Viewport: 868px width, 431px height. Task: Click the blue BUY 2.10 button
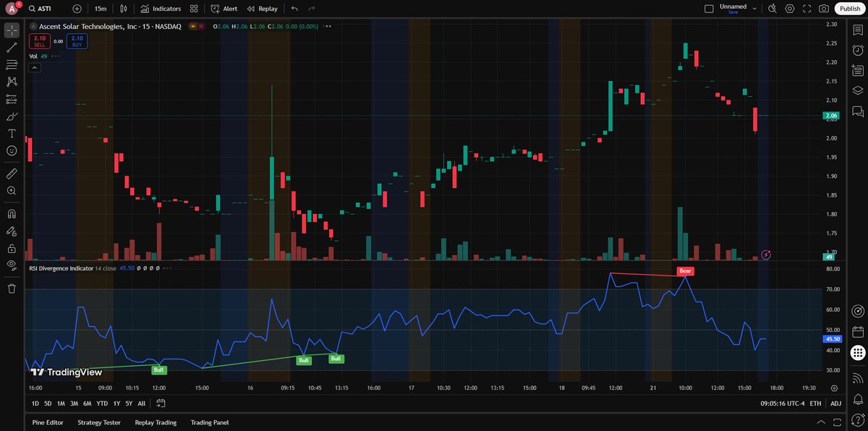tap(77, 41)
